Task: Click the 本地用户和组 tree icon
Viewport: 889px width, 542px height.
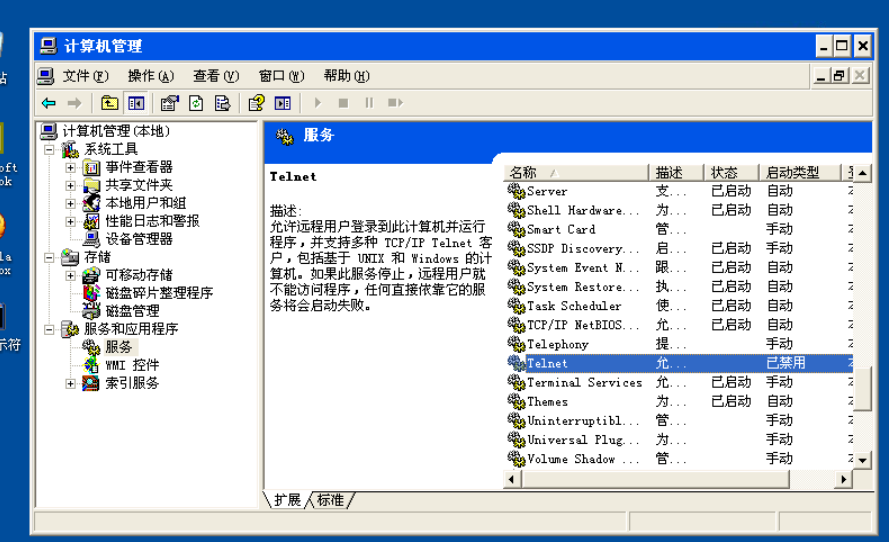Action: point(91,203)
